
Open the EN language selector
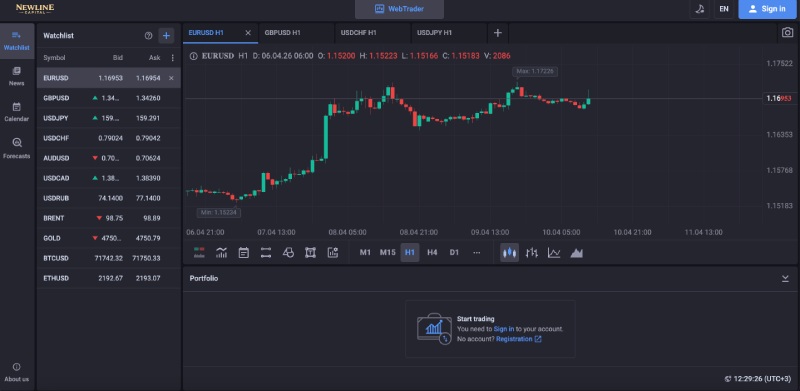click(724, 9)
